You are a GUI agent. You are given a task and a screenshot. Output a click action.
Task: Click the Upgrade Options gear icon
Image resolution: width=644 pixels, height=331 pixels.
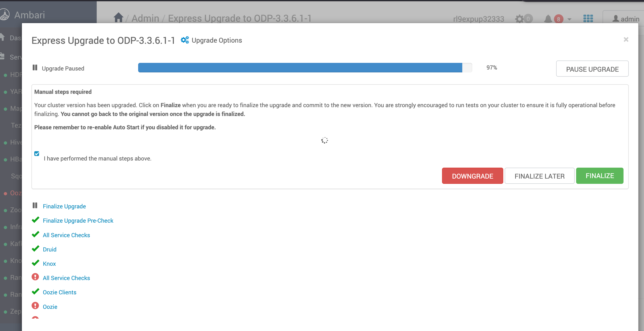185,40
